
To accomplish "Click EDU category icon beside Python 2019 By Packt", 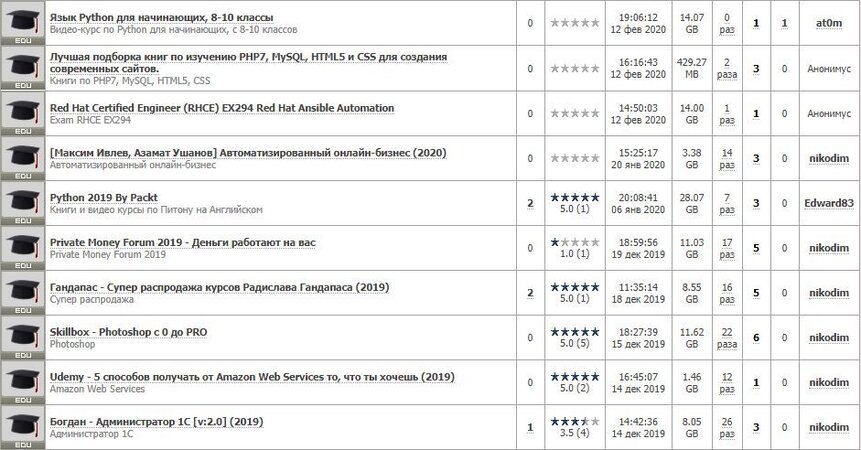I will coord(21,202).
